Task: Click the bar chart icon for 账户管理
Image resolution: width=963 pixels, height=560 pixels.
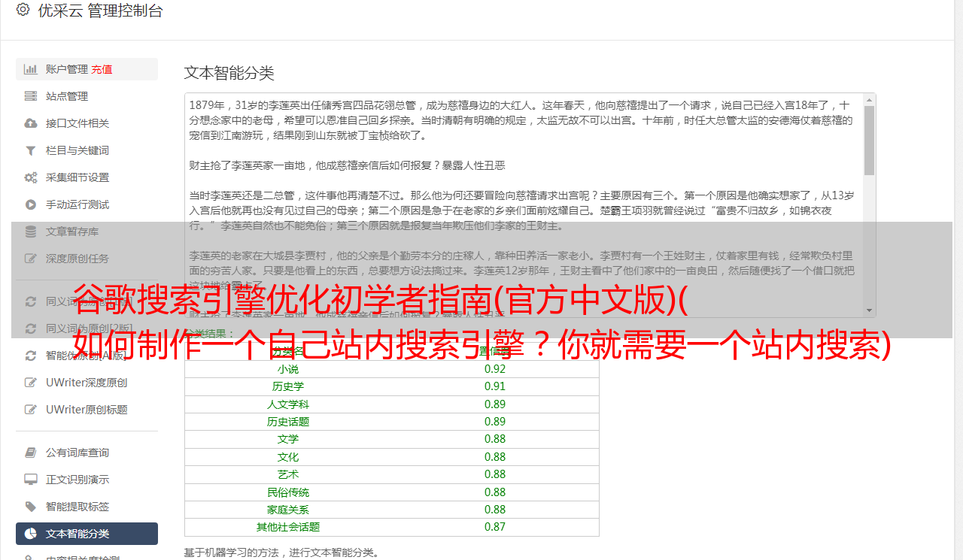Action: 31,69
